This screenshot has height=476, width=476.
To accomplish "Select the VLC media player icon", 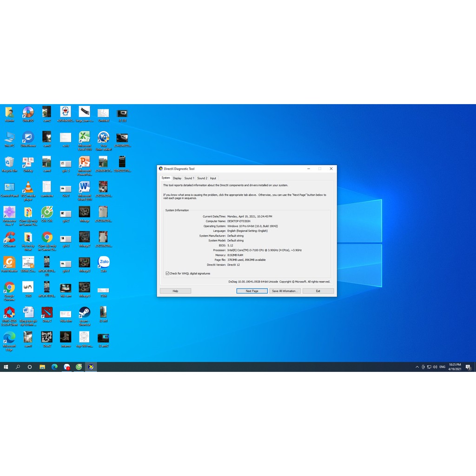I will pyautogui.click(x=28, y=187).
